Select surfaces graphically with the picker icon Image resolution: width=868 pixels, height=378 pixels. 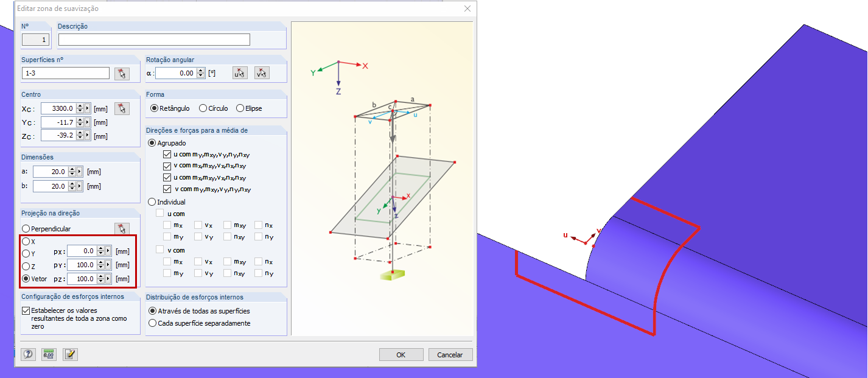[x=121, y=72]
